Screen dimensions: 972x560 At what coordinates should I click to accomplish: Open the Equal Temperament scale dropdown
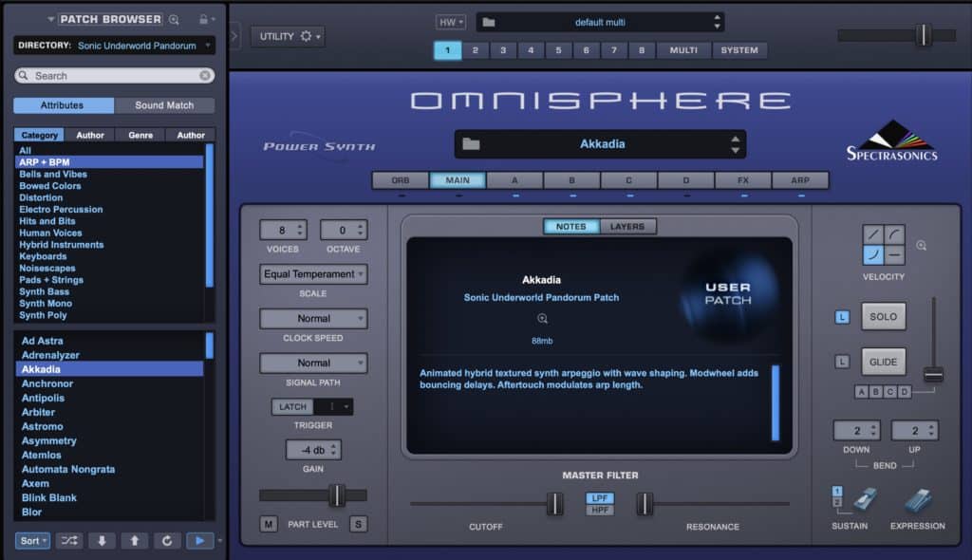[313, 274]
